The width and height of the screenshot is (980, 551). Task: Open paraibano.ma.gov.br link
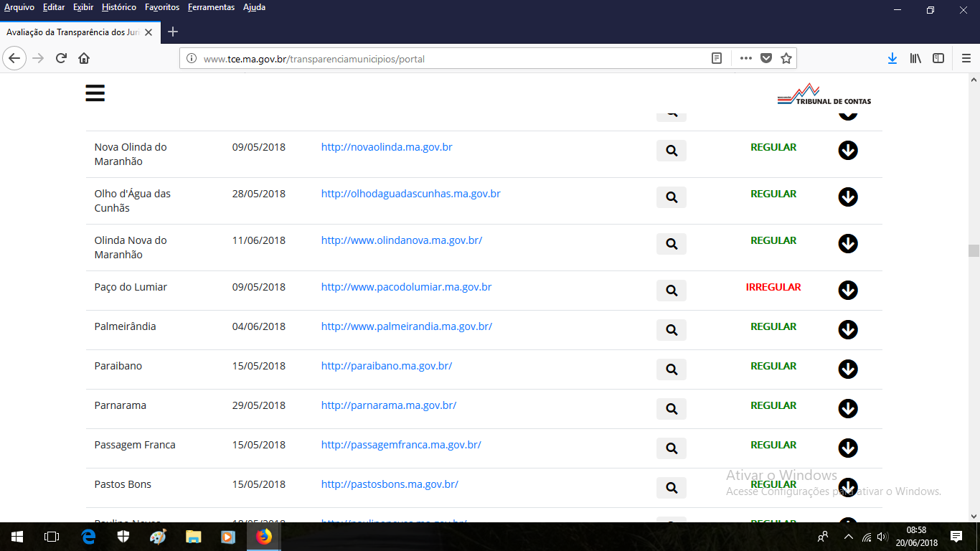point(387,366)
